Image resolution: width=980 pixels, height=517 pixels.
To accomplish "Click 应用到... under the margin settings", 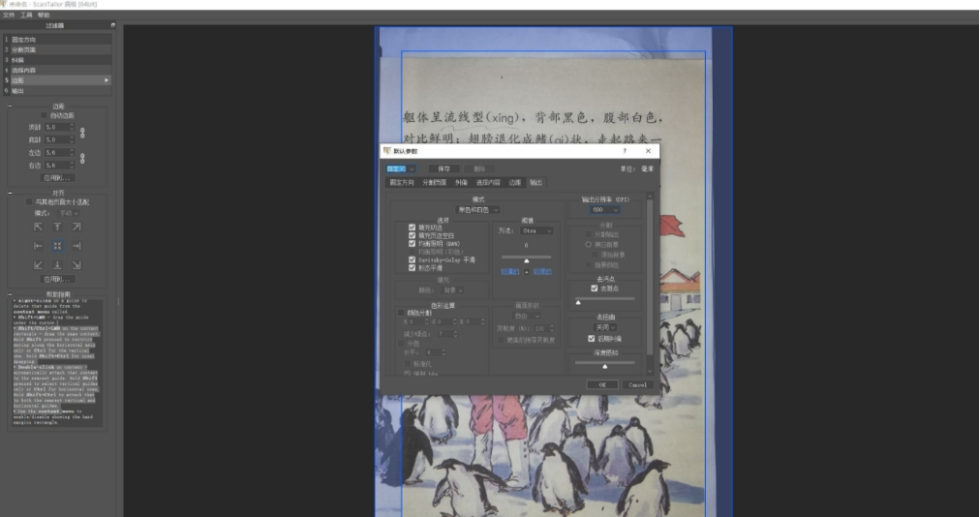I will [x=57, y=178].
